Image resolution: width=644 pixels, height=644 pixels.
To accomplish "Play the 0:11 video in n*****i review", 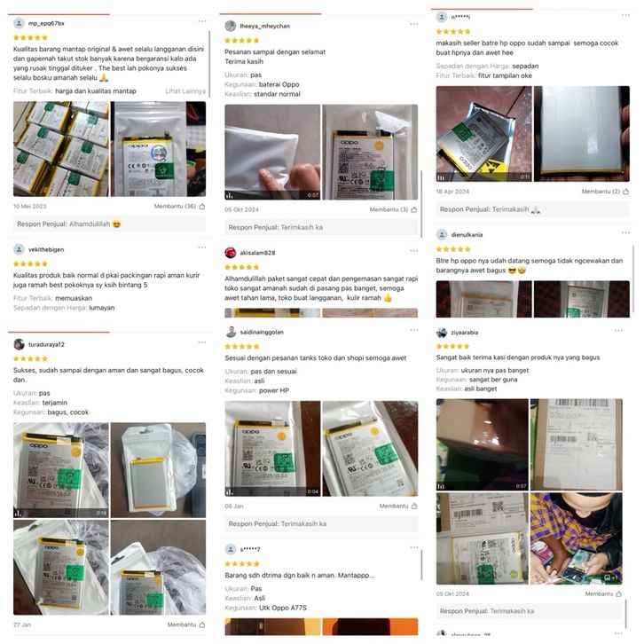I will coord(483,133).
